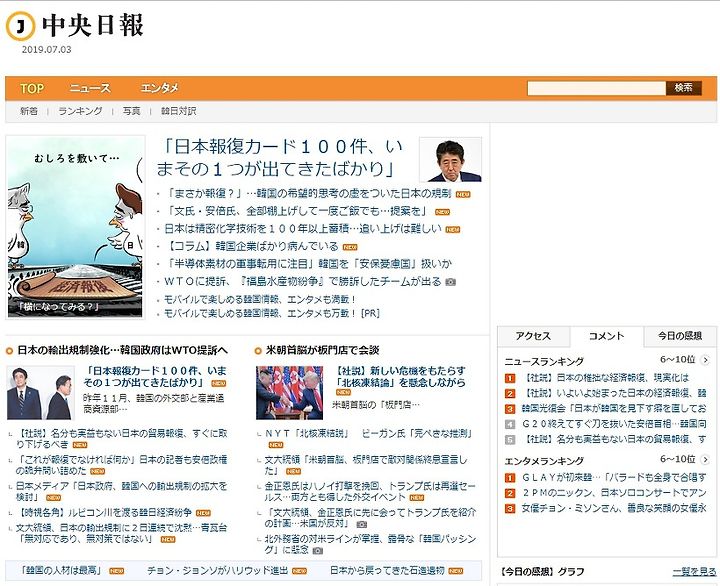Open the ニュース navigation menu

tap(90, 88)
